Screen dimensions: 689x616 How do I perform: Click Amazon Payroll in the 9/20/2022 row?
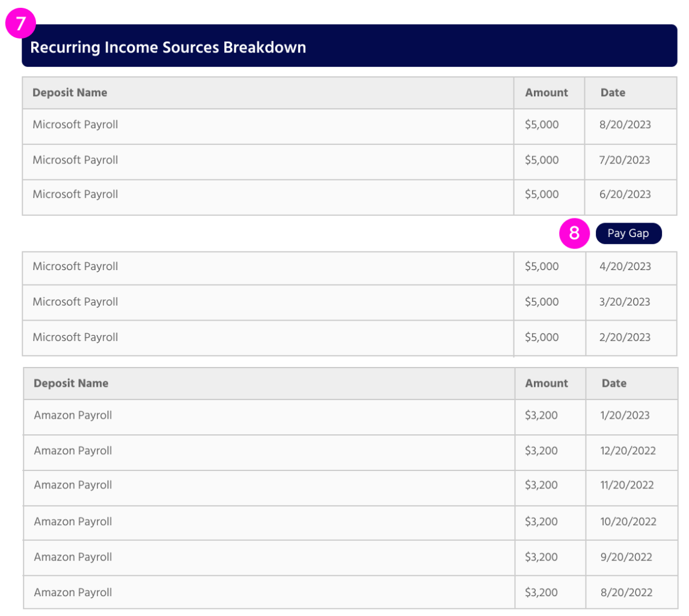coord(73,557)
